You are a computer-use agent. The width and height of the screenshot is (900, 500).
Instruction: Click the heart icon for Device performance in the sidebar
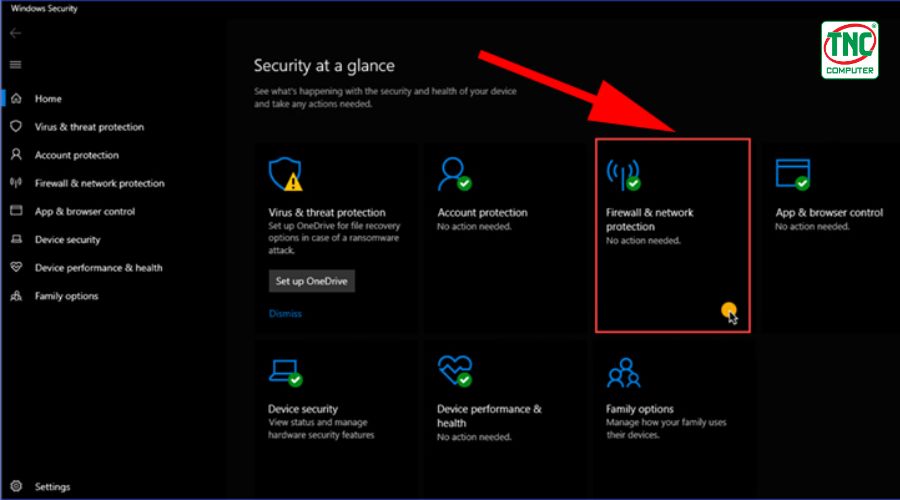point(16,267)
